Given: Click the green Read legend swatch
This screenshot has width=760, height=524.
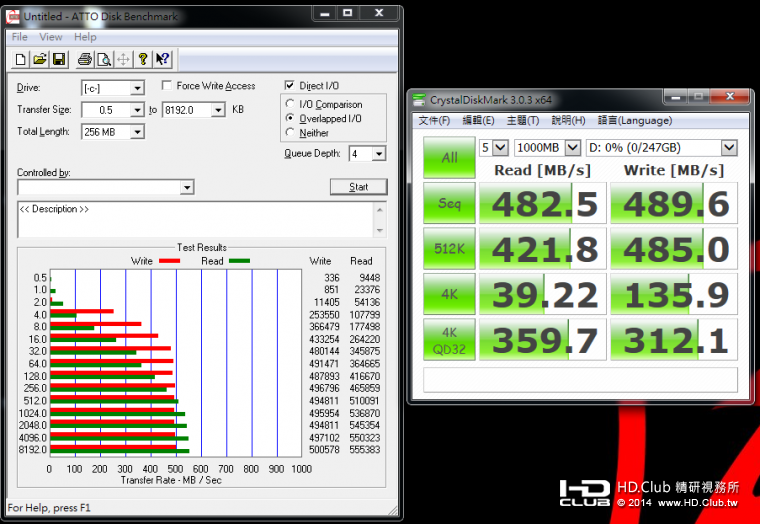Looking at the screenshot, I should pyautogui.click(x=239, y=261).
